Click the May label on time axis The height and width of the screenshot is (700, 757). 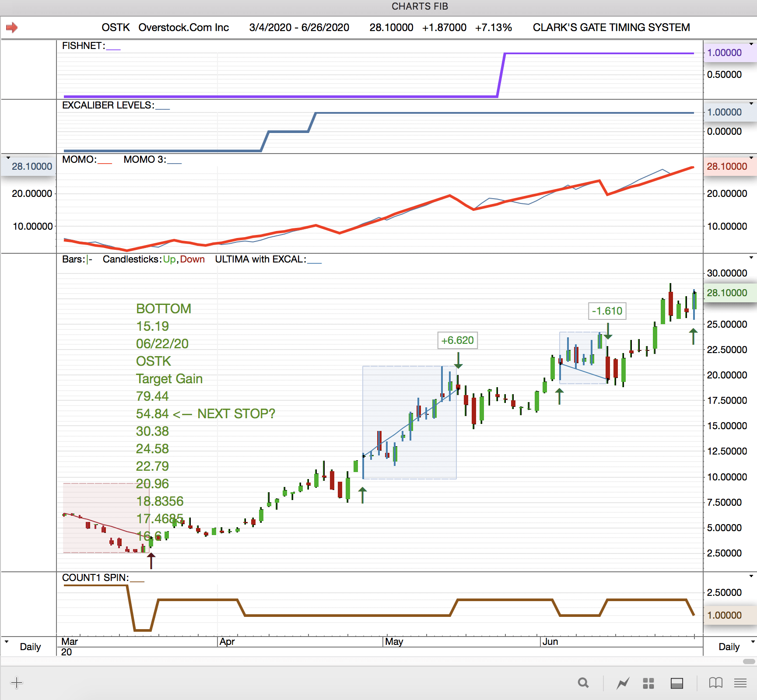pos(394,642)
